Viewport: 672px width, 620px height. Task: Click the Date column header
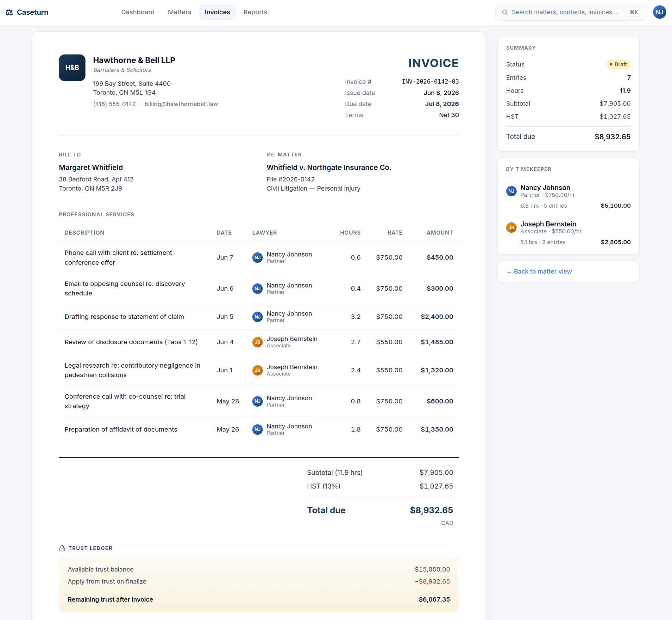coord(224,233)
